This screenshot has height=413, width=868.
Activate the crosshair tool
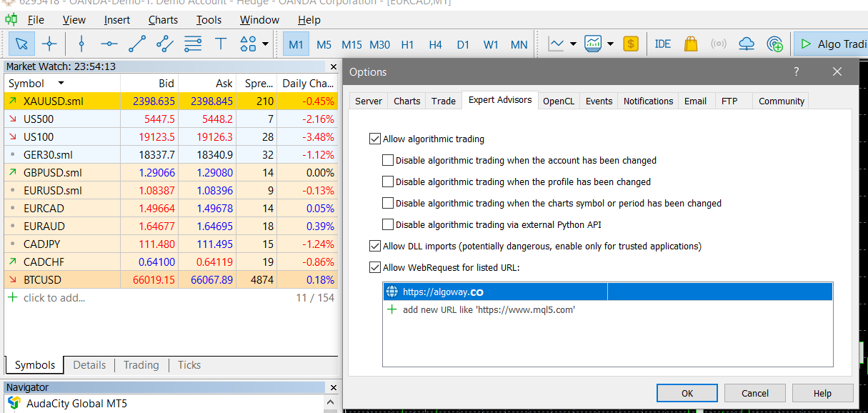tap(49, 44)
